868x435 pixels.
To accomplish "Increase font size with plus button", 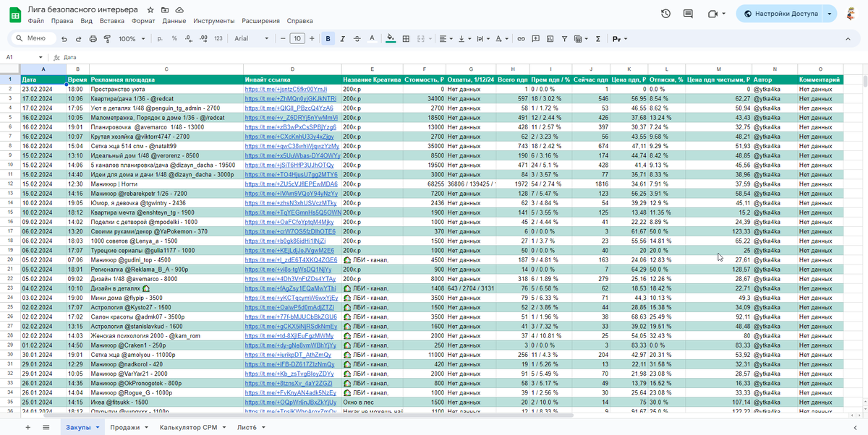I will (312, 39).
